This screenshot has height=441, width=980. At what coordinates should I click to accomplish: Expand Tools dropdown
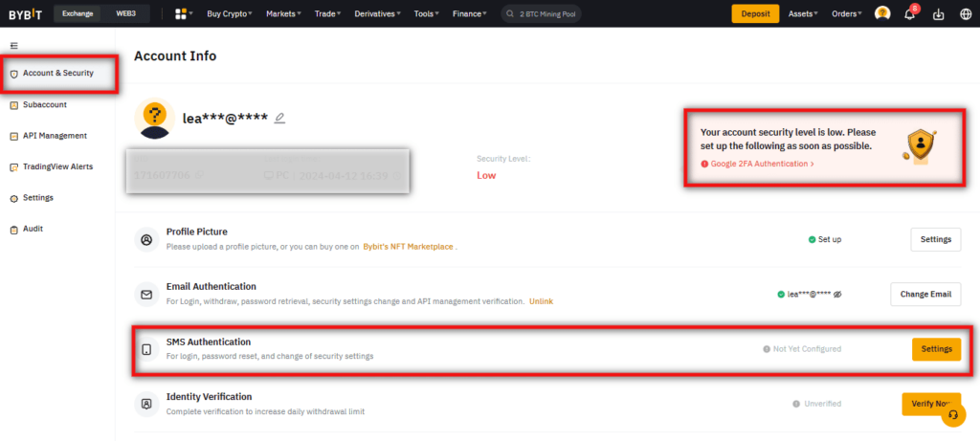point(426,13)
